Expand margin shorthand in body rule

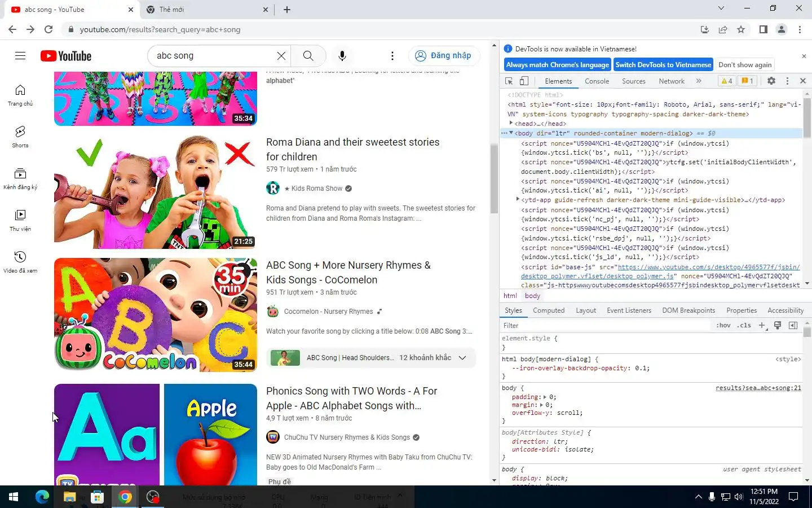pyautogui.click(x=541, y=405)
